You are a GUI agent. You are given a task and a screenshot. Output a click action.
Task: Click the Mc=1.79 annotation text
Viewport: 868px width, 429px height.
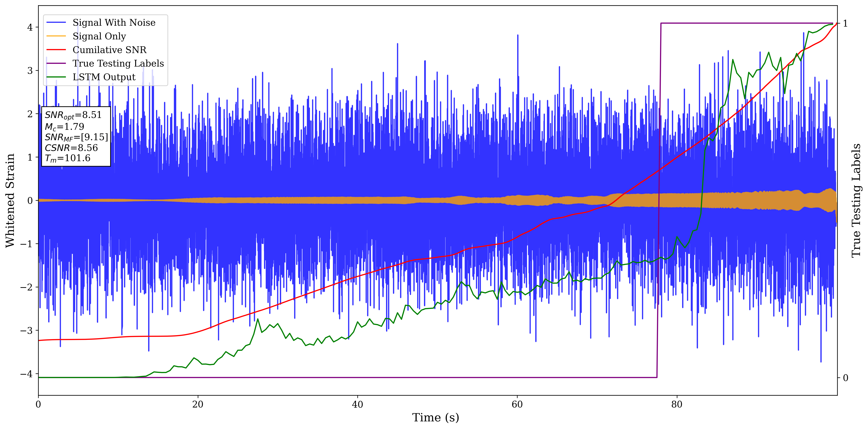tap(64, 127)
